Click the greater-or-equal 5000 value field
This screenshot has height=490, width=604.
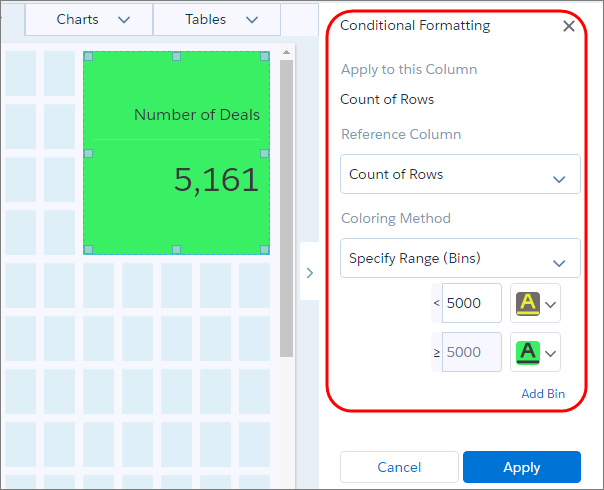pyautogui.click(x=472, y=352)
